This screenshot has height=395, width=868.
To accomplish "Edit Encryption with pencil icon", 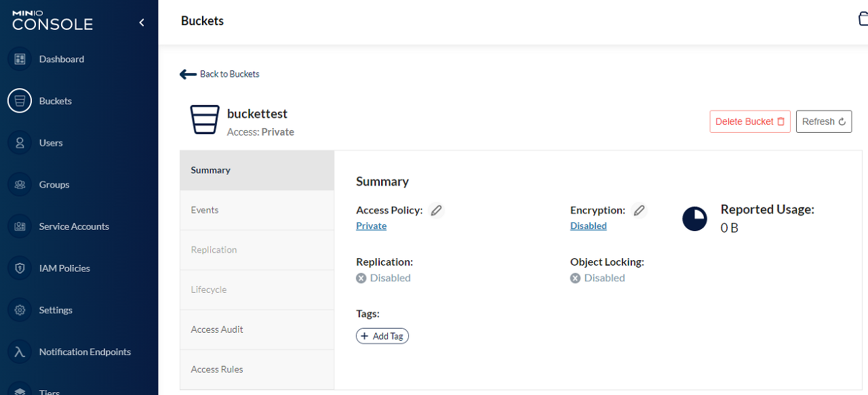I will click(639, 210).
